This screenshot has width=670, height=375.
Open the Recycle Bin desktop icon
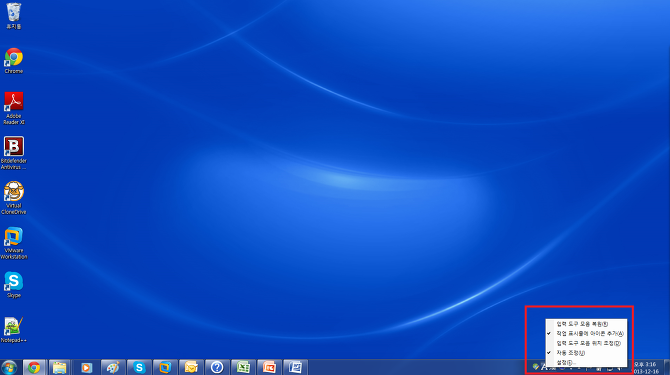14,16
